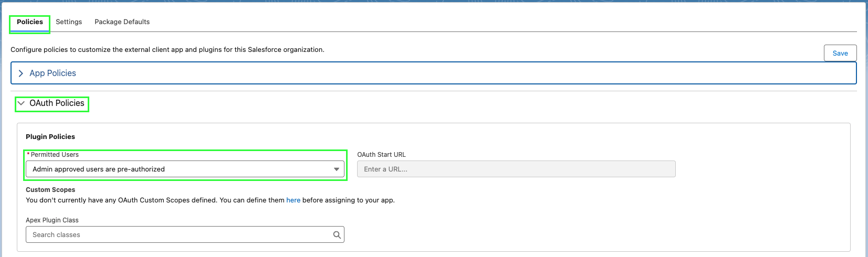This screenshot has height=257, width=868.
Task: Click the Permitted Users field label
Action: (55, 155)
